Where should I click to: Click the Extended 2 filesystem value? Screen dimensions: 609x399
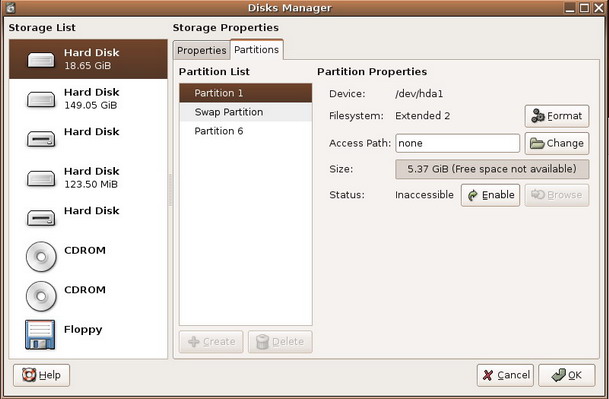tap(423, 116)
